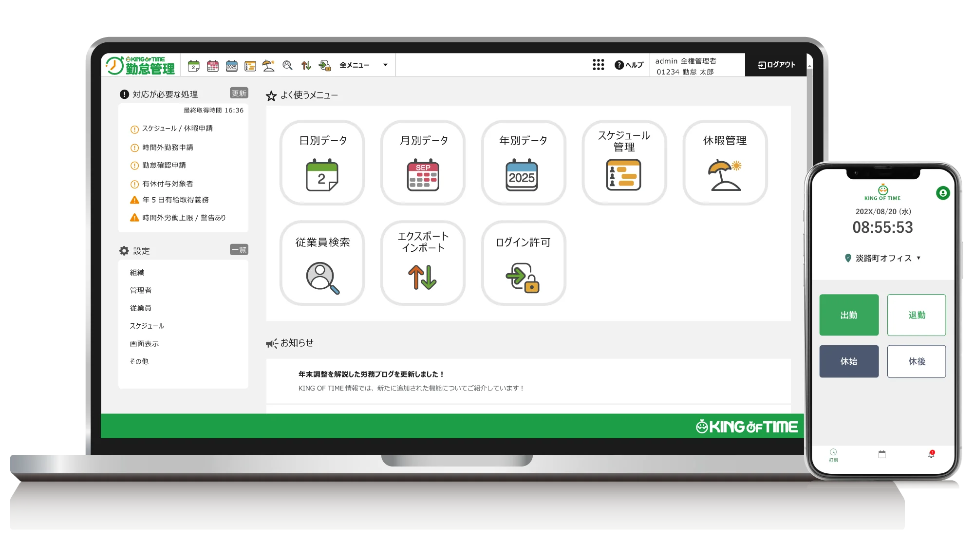Viewport: 974px width, 560px height.
Task: Open the 管理者 settings item
Action: click(x=141, y=290)
